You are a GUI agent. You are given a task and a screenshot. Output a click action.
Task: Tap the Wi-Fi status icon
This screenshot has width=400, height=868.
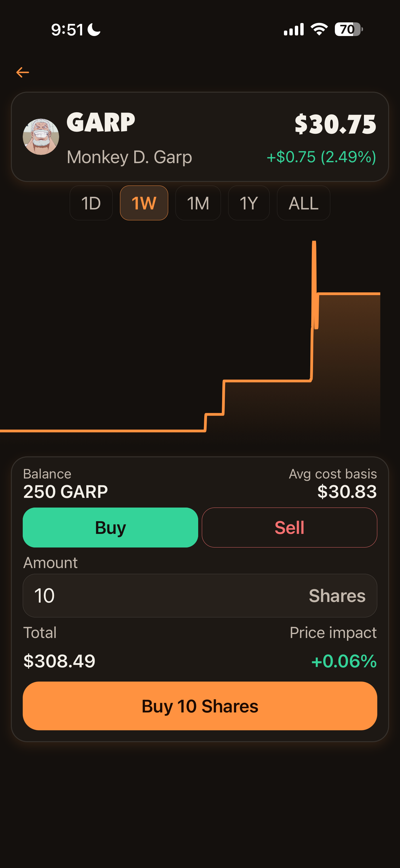coord(319,29)
